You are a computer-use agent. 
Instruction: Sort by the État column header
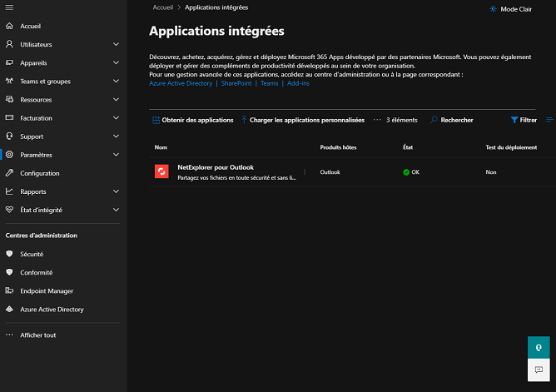coord(408,147)
